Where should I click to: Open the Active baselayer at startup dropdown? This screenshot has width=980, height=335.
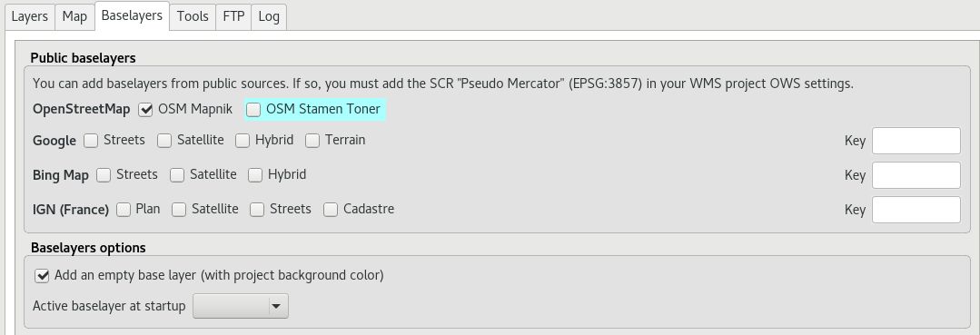[241, 306]
